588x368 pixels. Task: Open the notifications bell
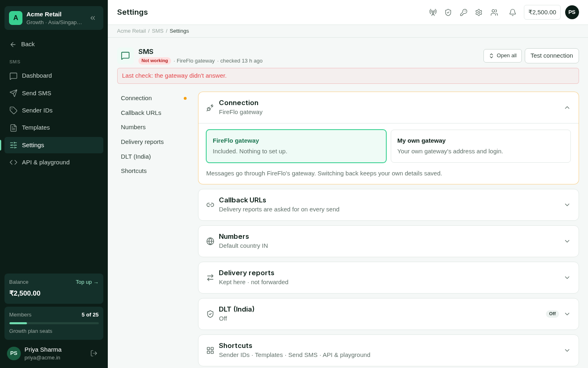pos(512,12)
